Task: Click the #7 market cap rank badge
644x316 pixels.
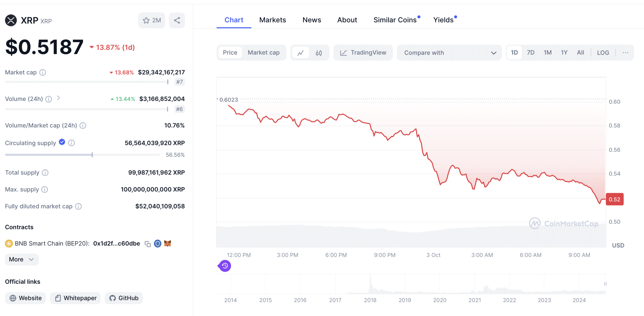Action: [x=179, y=82]
